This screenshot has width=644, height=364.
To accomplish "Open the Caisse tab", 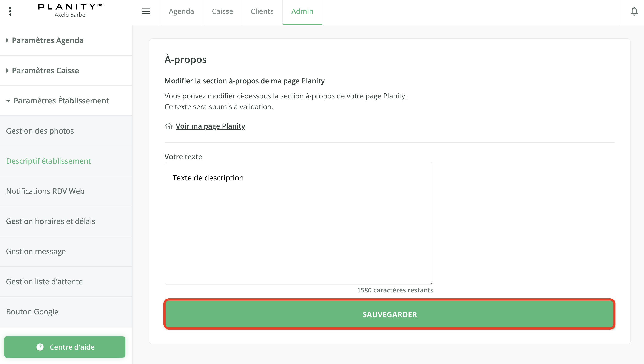I will click(222, 11).
